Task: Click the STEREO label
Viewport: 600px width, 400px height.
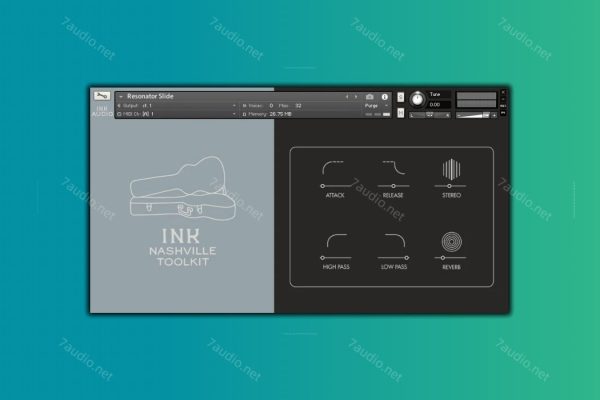Action: click(x=452, y=195)
